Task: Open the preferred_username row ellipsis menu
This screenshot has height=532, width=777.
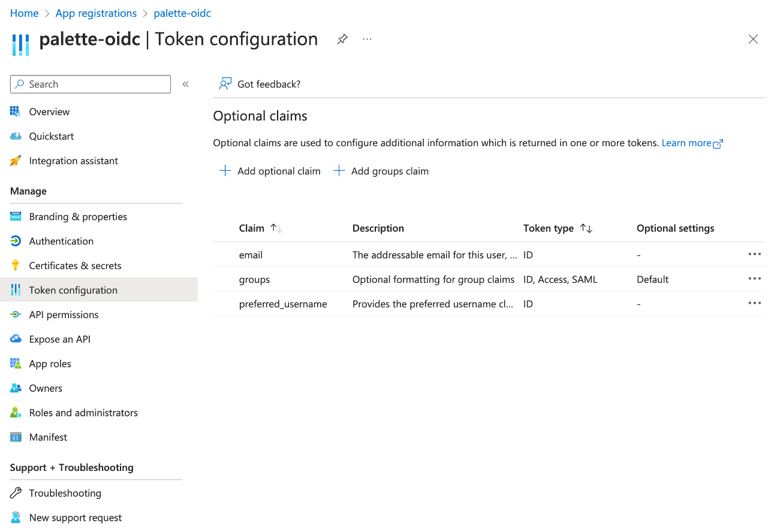Action: click(x=754, y=303)
